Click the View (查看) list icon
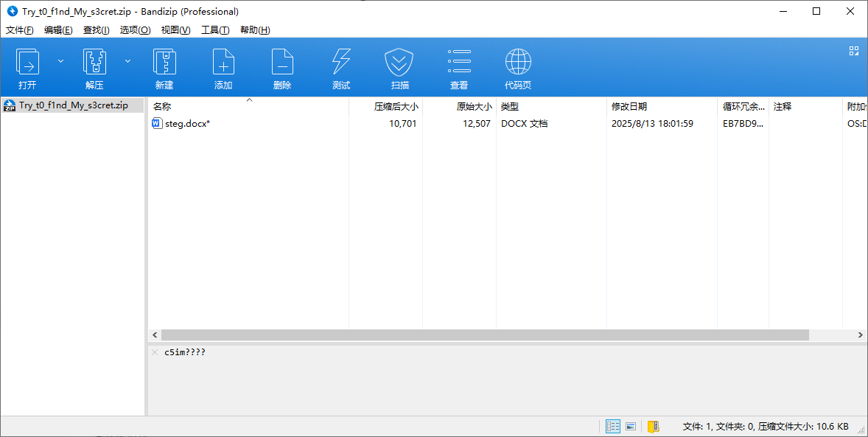Screen dimensions: 868x437 (x=459, y=61)
